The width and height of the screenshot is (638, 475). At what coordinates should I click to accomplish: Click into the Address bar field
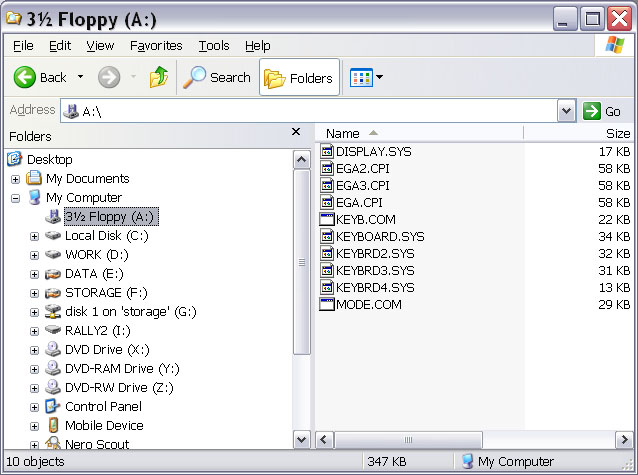coord(309,111)
